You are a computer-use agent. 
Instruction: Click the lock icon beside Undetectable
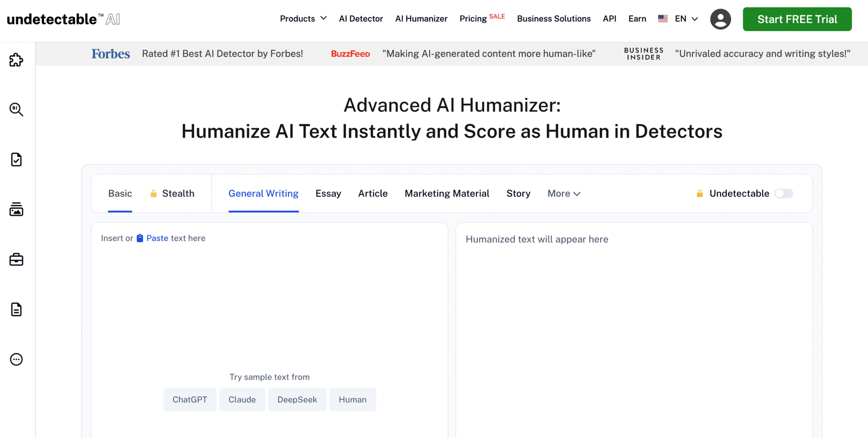(x=700, y=194)
